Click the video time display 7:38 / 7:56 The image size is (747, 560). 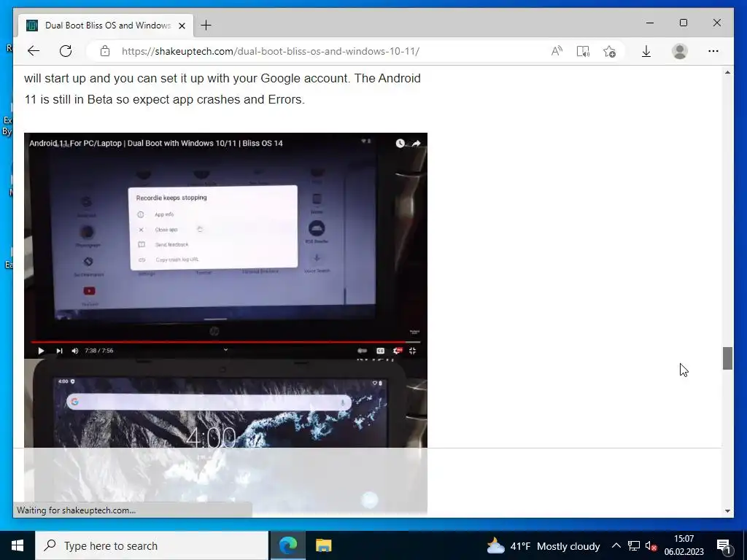(x=99, y=351)
